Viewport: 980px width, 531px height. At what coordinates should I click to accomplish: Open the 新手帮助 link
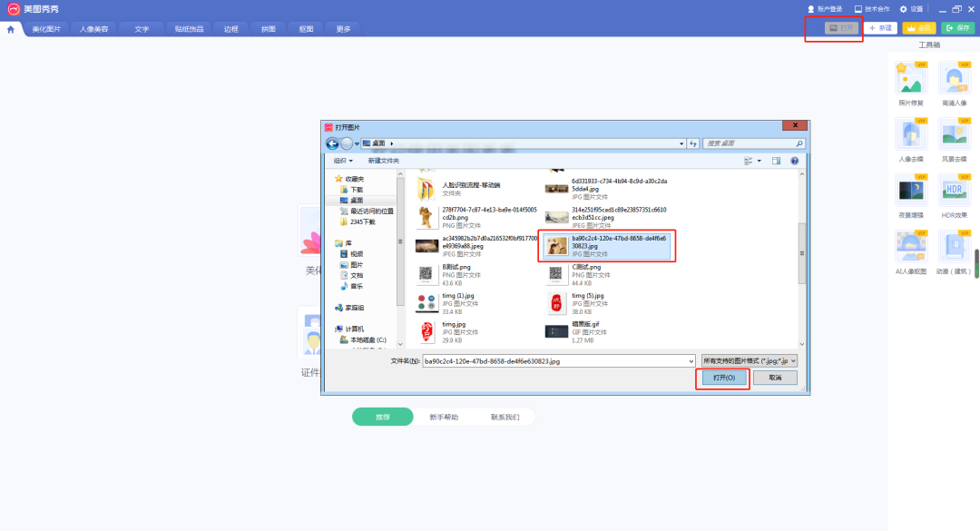coord(444,418)
